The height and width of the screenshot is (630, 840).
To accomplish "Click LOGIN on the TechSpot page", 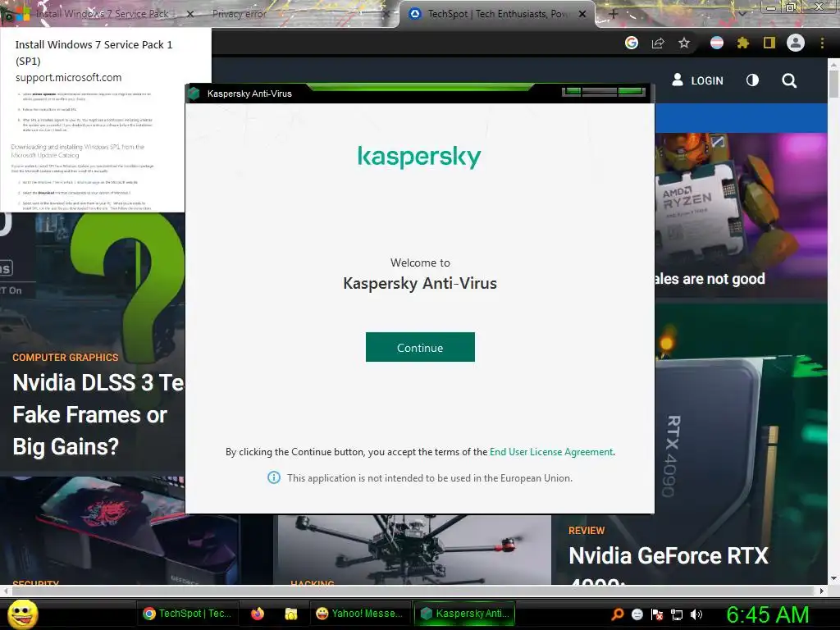I will point(706,81).
